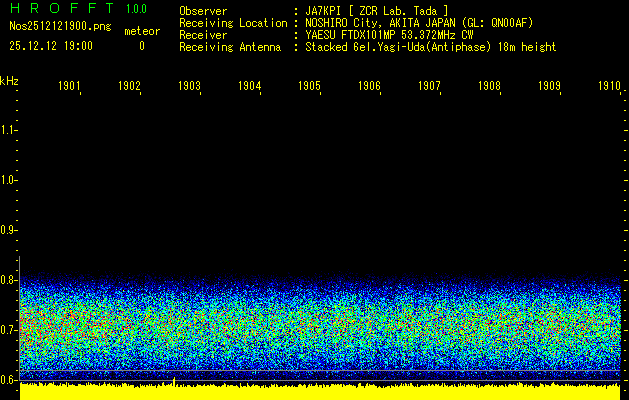Select the Nos2512121900.png file name
This screenshot has height=400, width=629.
59,27
